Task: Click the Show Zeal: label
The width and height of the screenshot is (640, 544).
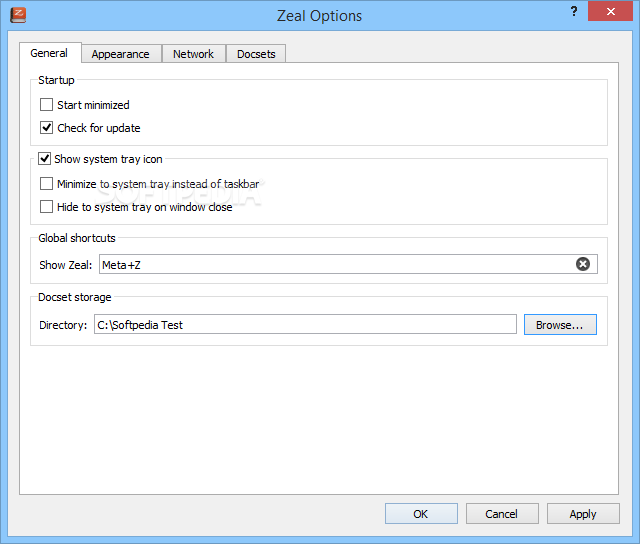Action: tap(66, 265)
